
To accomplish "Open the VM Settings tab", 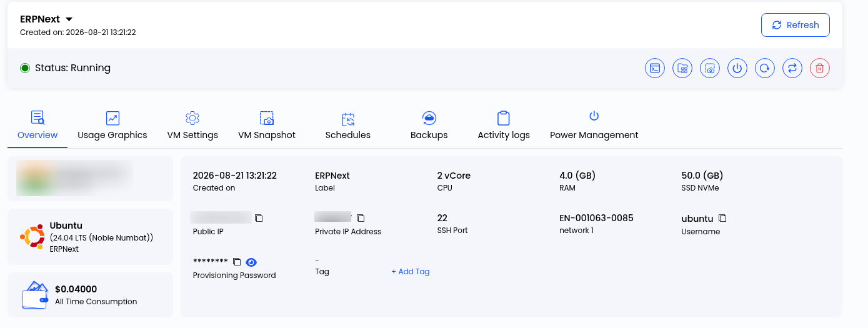I will [192, 126].
